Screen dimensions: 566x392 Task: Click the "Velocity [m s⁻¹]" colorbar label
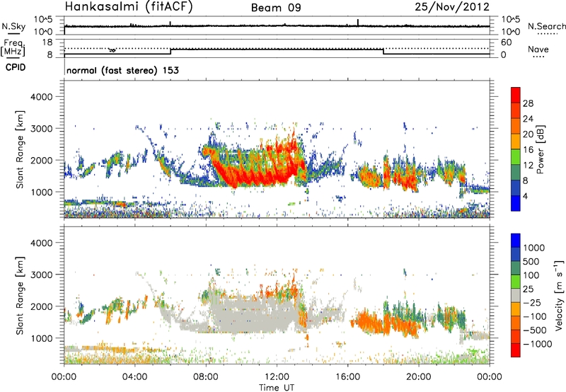tap(559, 295)
